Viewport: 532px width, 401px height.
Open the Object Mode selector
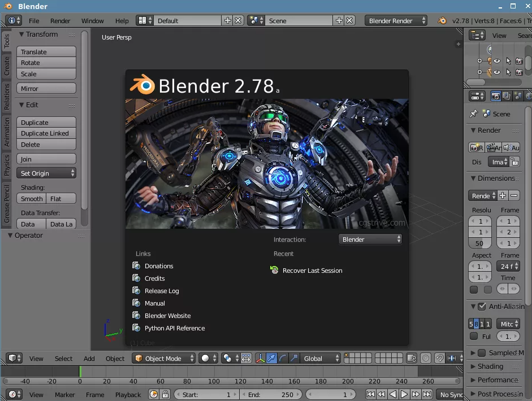[x=163, y=358]
